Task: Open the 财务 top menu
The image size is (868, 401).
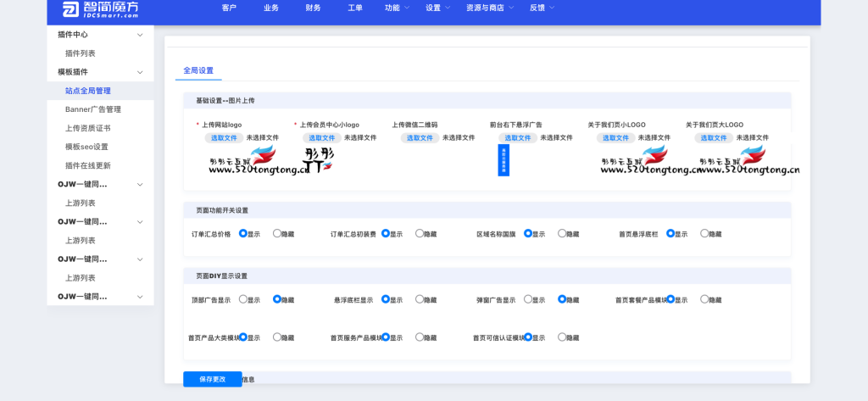Action: [313, 8]
